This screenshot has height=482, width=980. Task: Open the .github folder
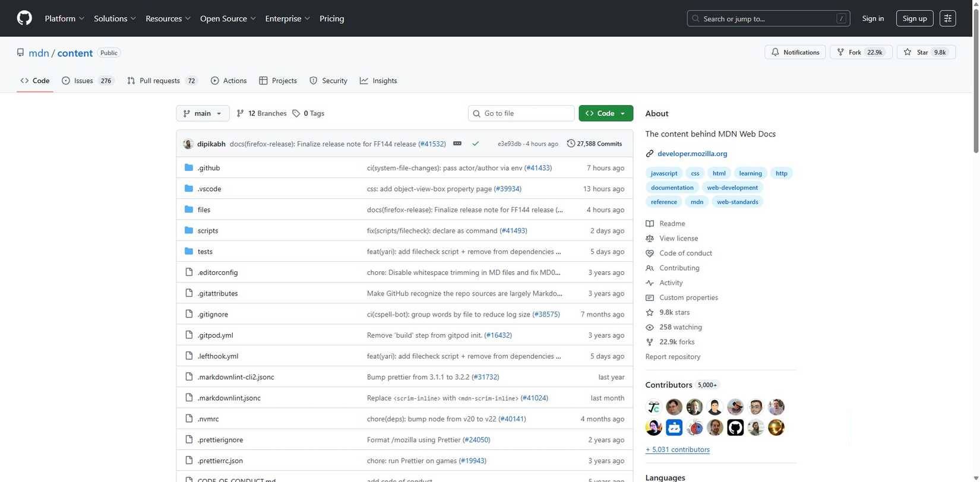(208, 168)
